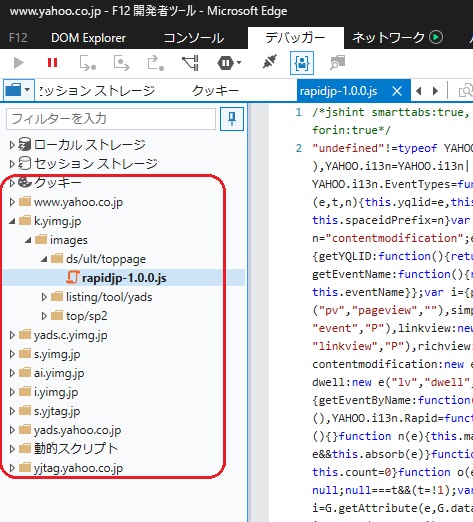The height and width of the screenshot is (522, 473).
Task: Expand the yads.yahoo.co.jp folder
Action: point(12,430)
